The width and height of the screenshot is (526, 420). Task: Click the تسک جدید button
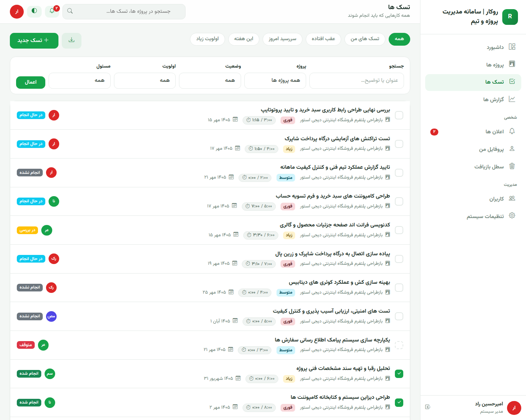point(34,41)
